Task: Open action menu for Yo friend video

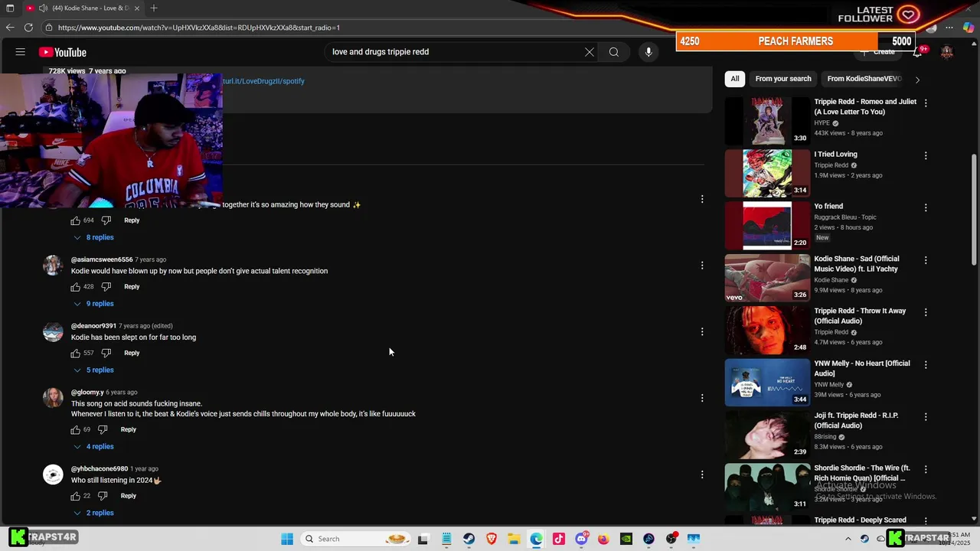Action: (x=926, y=207)
